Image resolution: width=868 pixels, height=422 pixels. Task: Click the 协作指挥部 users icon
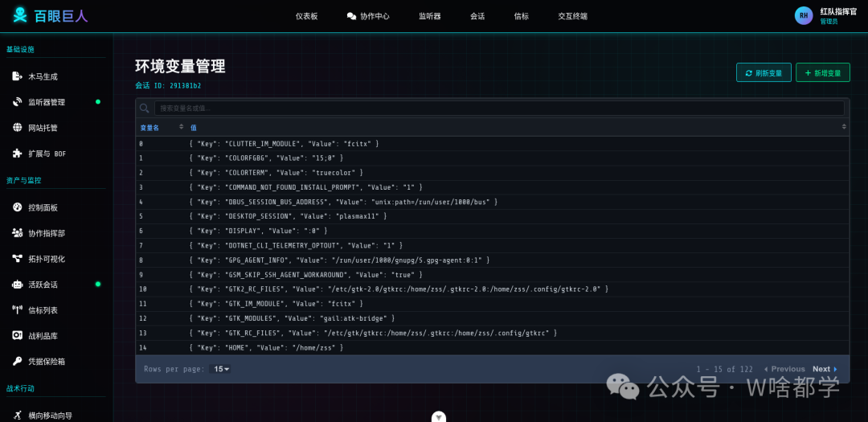coord(17,233)
